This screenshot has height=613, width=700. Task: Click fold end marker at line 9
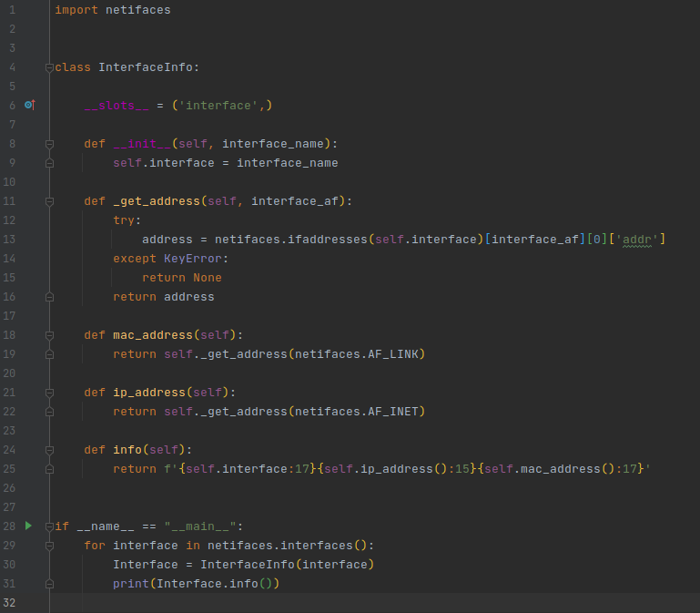pyautogui.click(x=49, y=163)
